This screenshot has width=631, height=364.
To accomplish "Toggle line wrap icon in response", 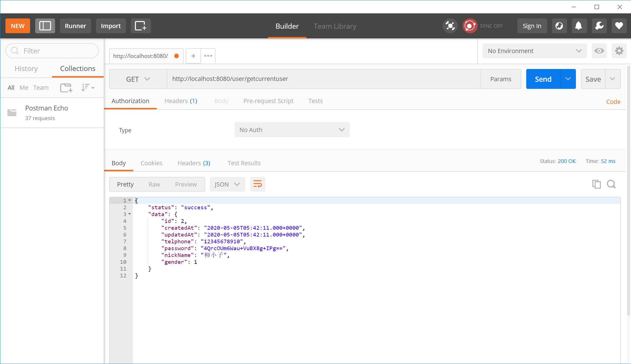I will (x=258, y=184).
